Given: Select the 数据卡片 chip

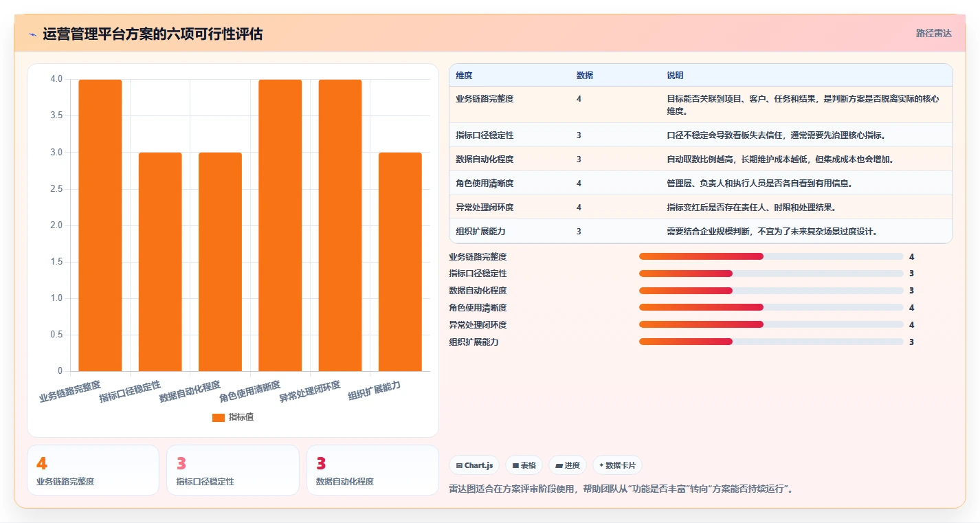Looking at the screenshot, I should pyautogui.click(x=617, y=465).
